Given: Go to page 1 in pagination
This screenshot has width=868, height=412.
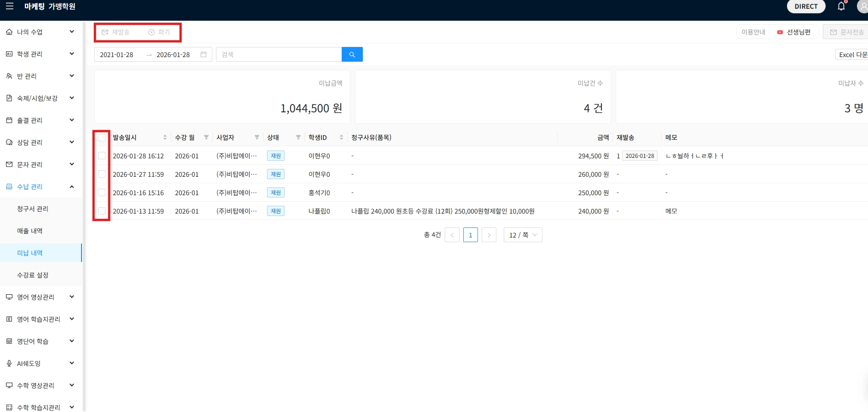Looking at the screenshot, I should click(x=470, y=235).
